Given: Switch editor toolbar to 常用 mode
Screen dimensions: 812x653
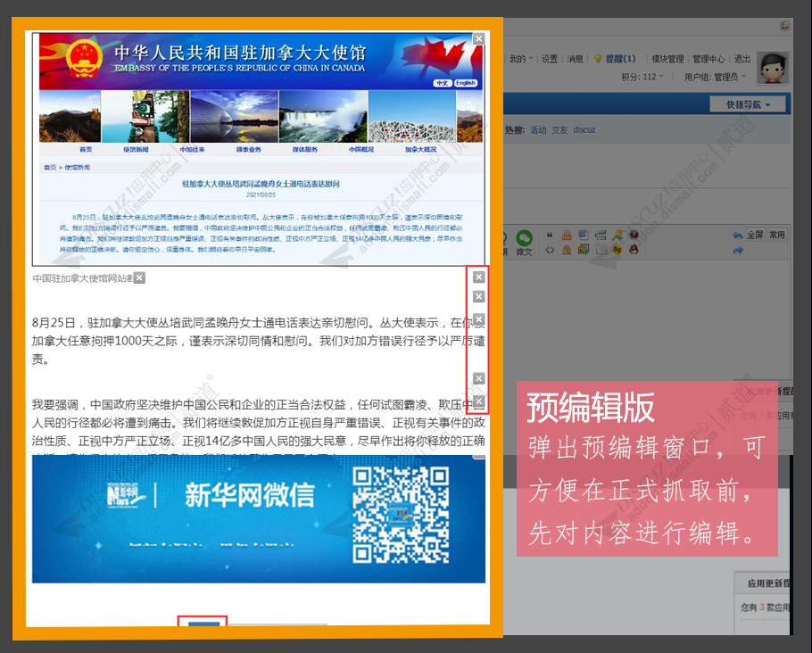Looking at the screenshot, I should [777, 236].
